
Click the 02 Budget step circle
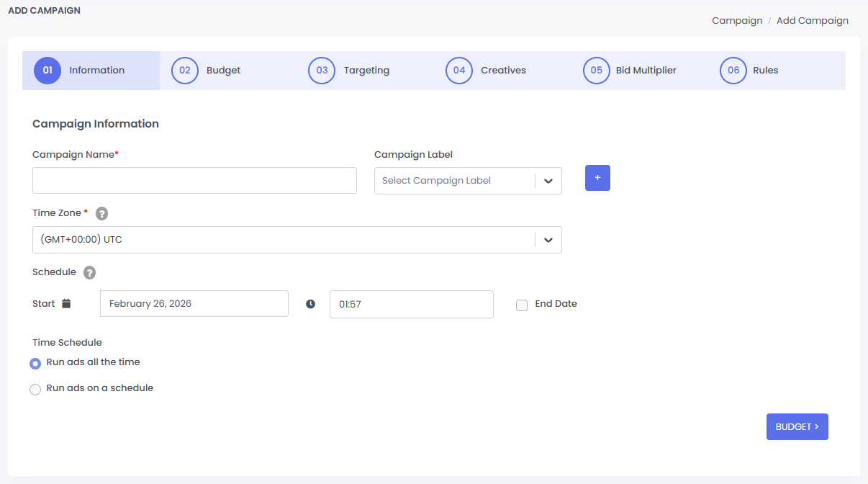184,71
